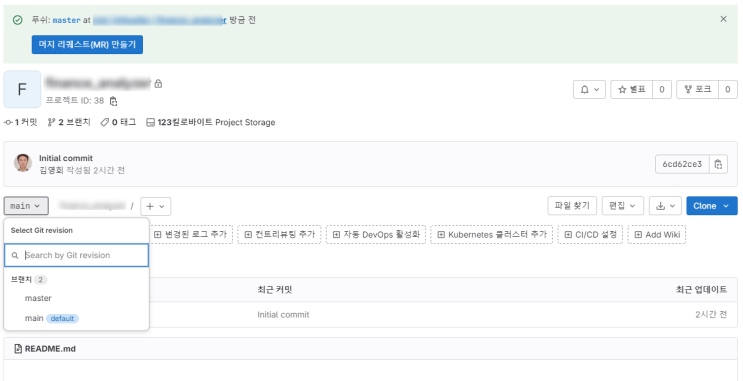Click Kubernetes 클러스터 추가 button
Screen dimensions: 743x381
click(x=492, y=235)
